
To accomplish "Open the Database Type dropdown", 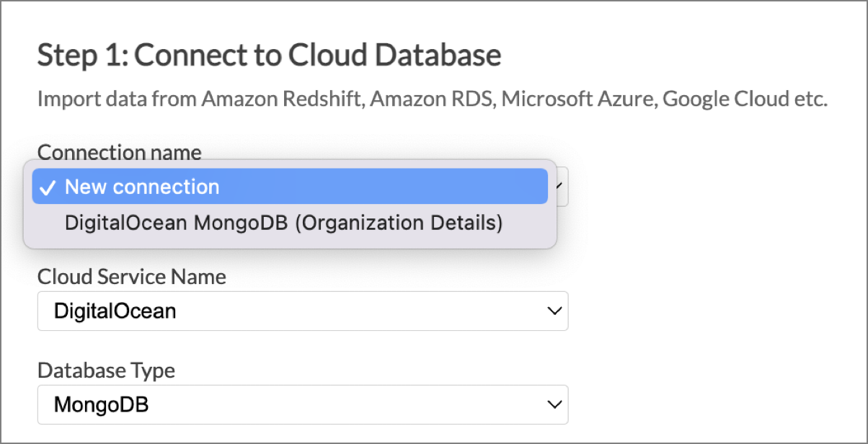I will pyautogui.click(x=303, y=404).
